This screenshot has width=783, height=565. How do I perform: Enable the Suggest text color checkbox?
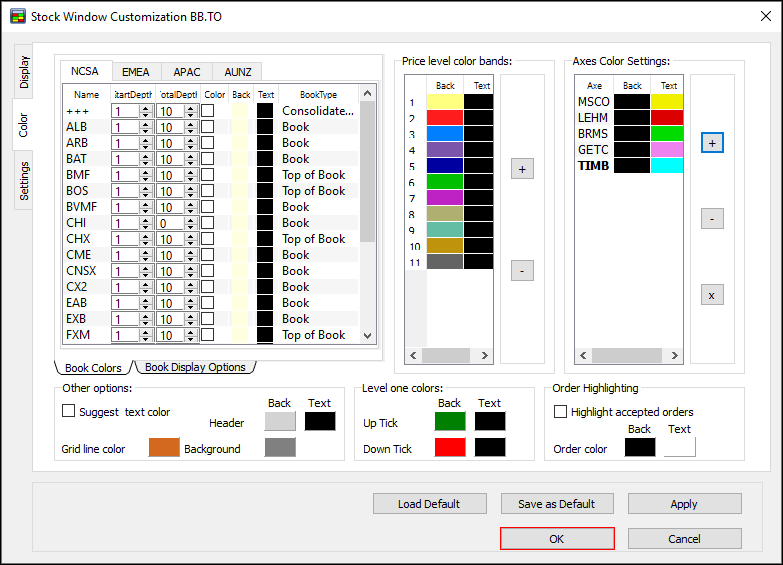(69, 411)
